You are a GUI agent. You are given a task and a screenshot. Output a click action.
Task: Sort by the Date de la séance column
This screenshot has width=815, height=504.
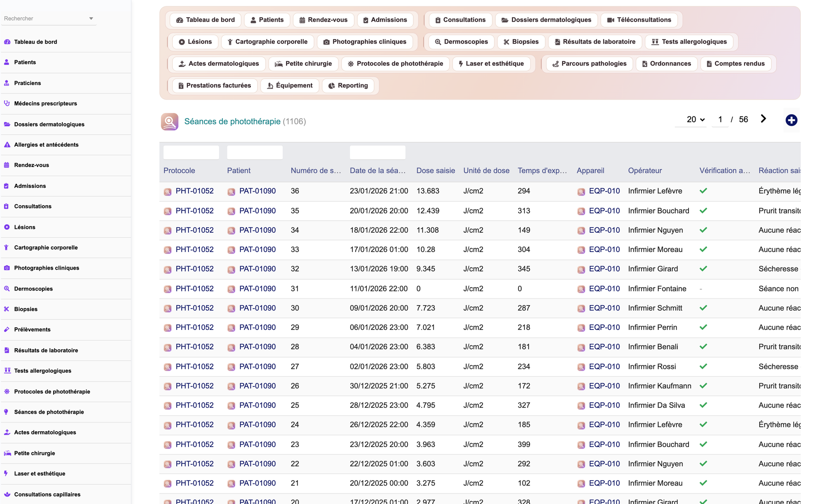pyautogui.click(x=377, y=171)
